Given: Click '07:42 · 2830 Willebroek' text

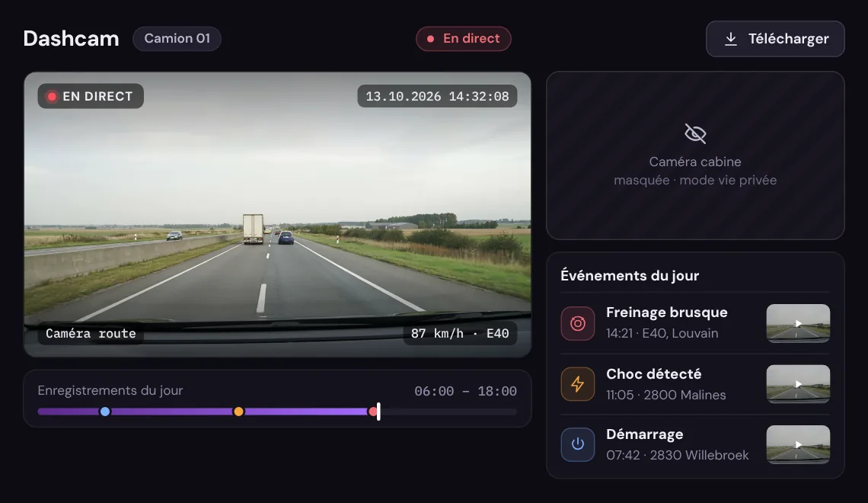Looking at the screenshot, I should (x=678, y=455).
